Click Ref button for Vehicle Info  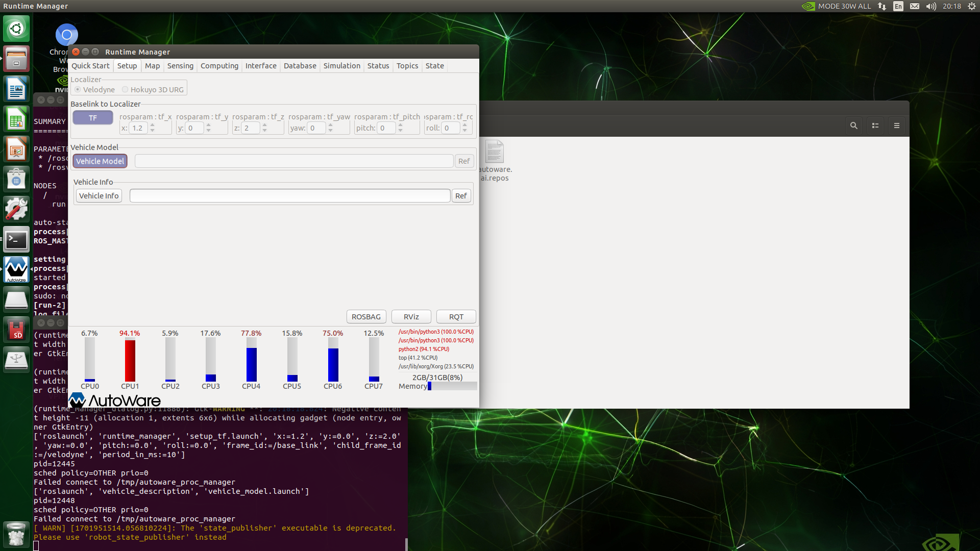point(461,196)
